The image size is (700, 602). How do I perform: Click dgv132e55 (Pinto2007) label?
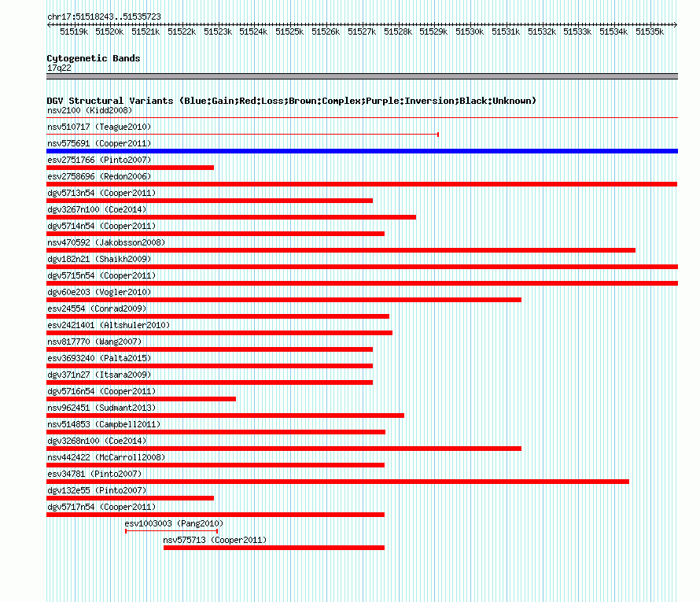pos(97,490)
